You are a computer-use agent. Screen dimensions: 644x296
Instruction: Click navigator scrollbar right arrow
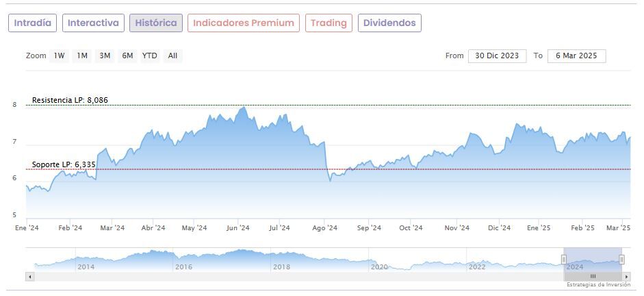coord(627,276)
